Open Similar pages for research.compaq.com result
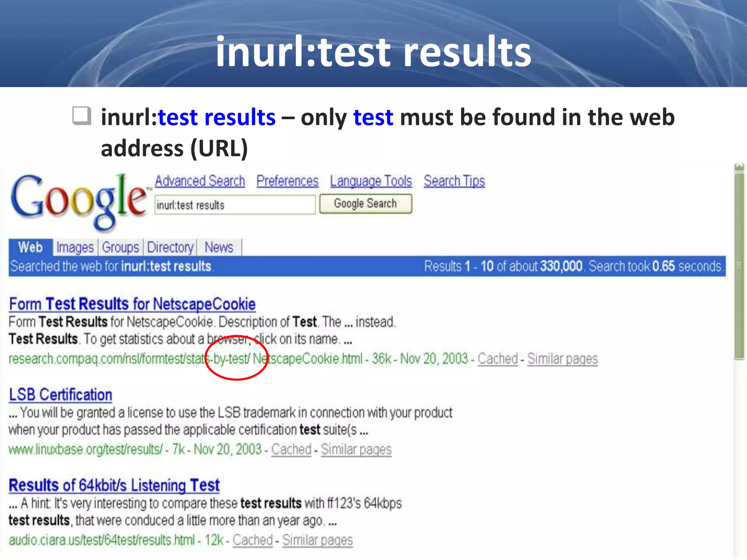747x560 pixels. click(x=562, y=359)
